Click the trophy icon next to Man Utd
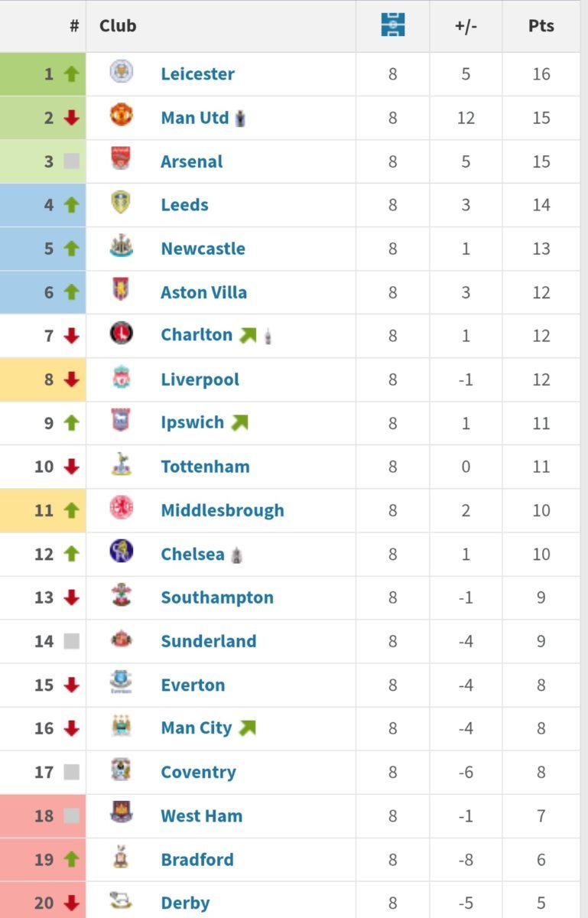The image size is (588, 918). click(240, 118)
